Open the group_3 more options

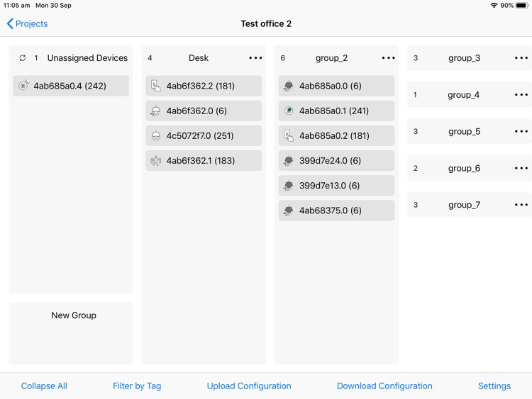[521, 58]
